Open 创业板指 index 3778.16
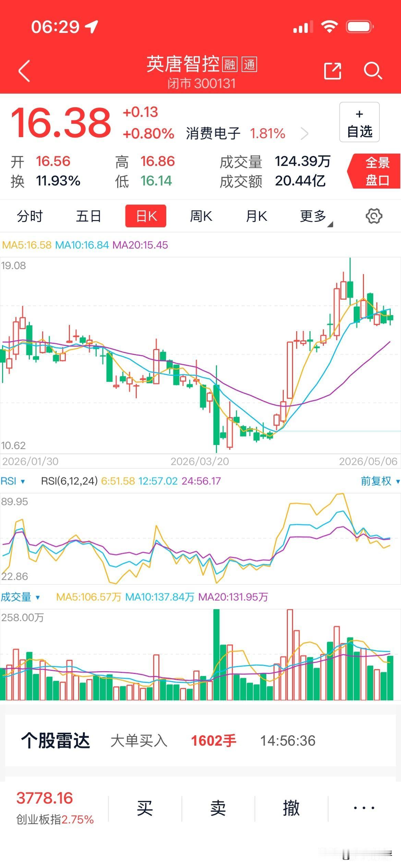The image size is (401, 868). (55, 809)
